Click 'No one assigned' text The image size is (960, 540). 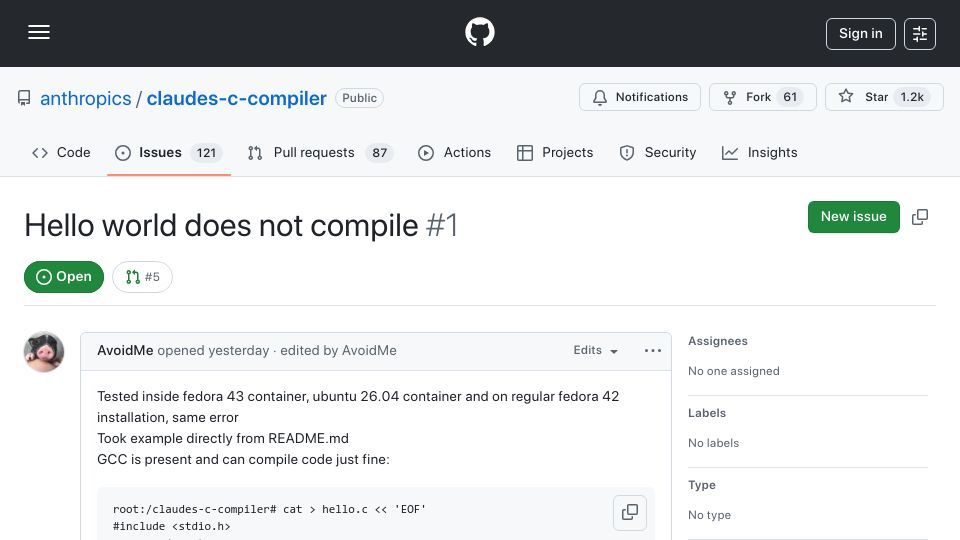[733, 371]
